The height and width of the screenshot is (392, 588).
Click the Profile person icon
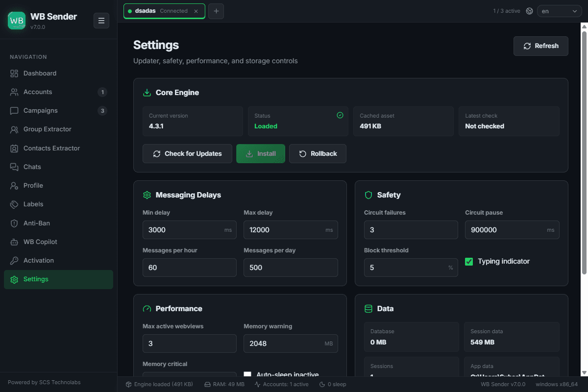(14, 186)
